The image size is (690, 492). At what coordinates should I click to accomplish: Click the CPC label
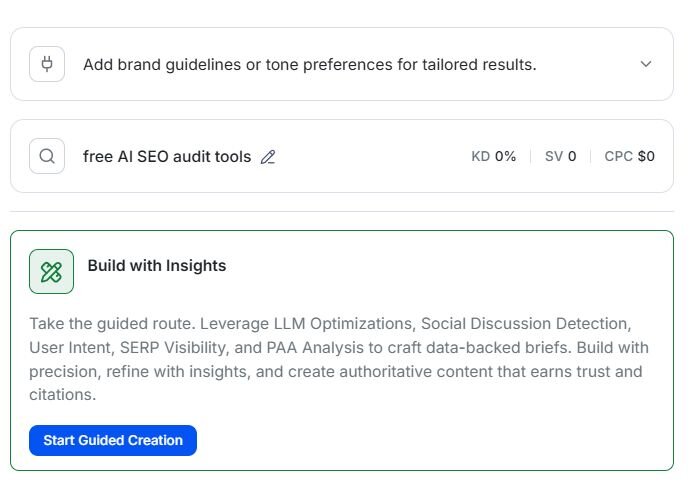coord(618,157)
